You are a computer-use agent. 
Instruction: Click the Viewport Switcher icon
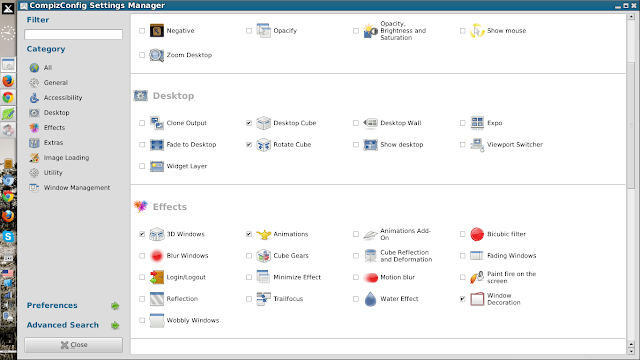click(x=477, y=144)
